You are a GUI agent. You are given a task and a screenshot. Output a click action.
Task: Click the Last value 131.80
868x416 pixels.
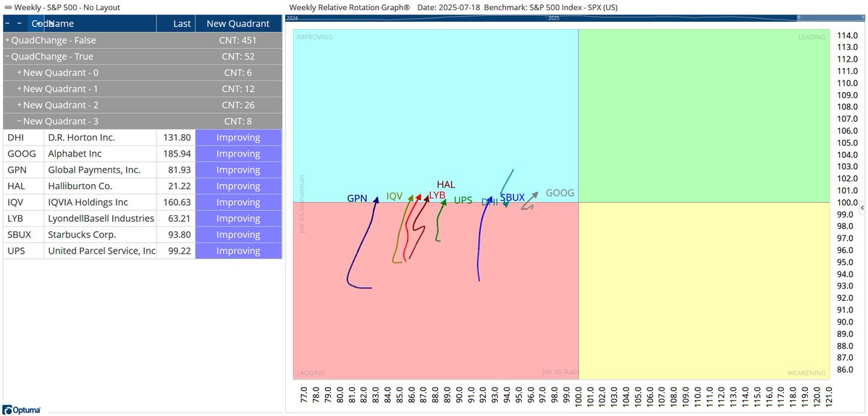point(177,138)
